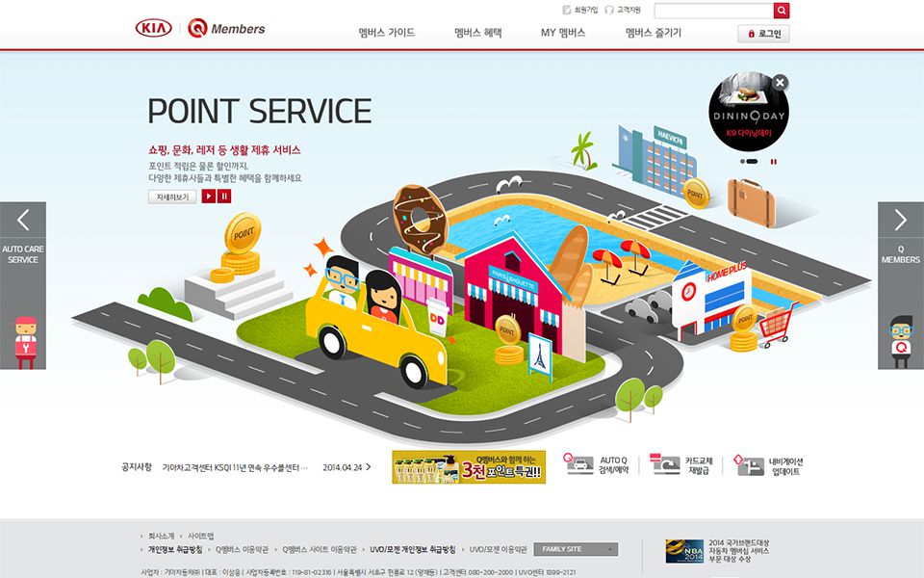Pause the Dining Day popup rotation
This screenshot has width=924, height=578.
773,162
